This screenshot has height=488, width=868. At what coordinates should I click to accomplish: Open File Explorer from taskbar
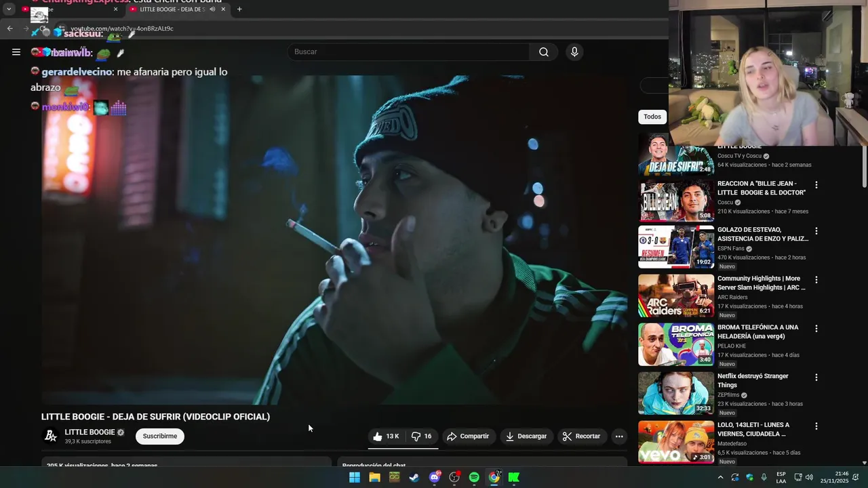click(374, 477)
